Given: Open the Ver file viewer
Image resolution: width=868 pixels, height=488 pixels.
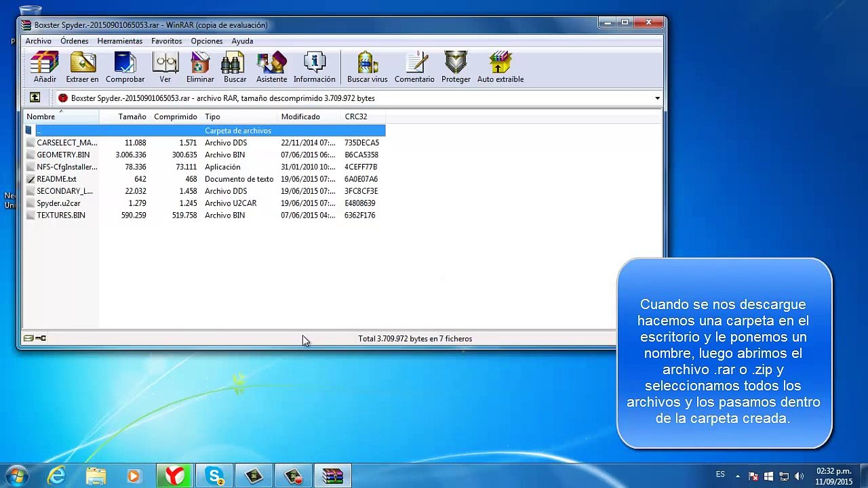Looking at the screenshot, I should pos(165,63).
